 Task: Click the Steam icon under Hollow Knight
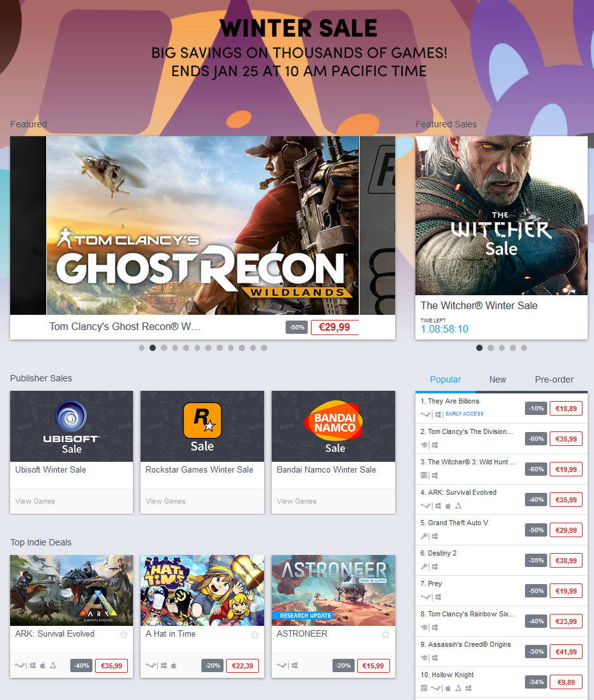pyautogui.click(x=436, y=688)
